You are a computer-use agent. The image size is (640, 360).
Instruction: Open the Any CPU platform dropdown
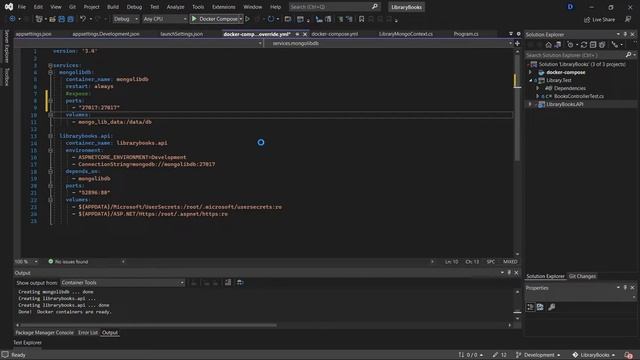tap(165, 19)
